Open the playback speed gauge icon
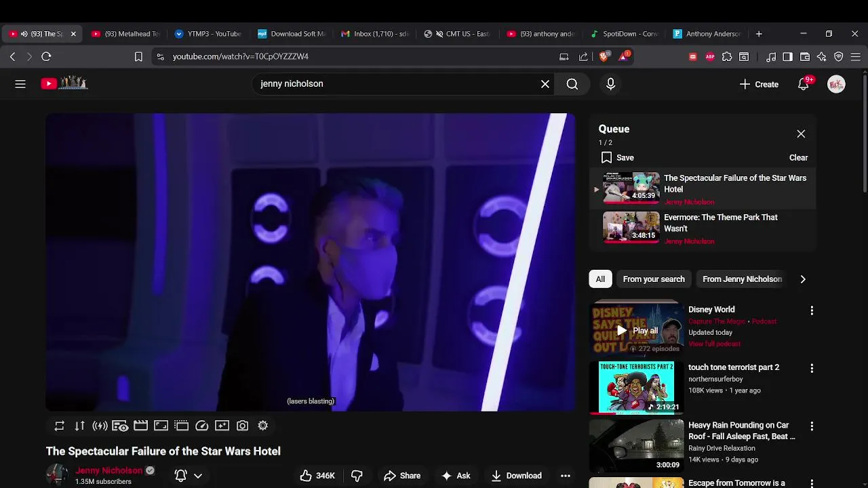The width and height of the screenshot is (868, 488). tap(201, 426)
